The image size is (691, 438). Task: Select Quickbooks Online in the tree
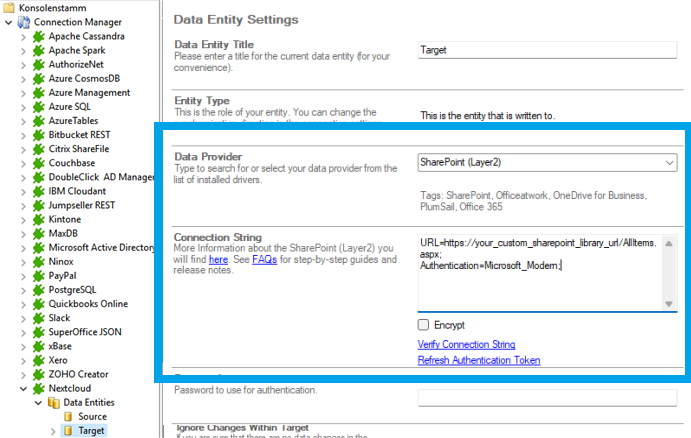coord(88,304)
